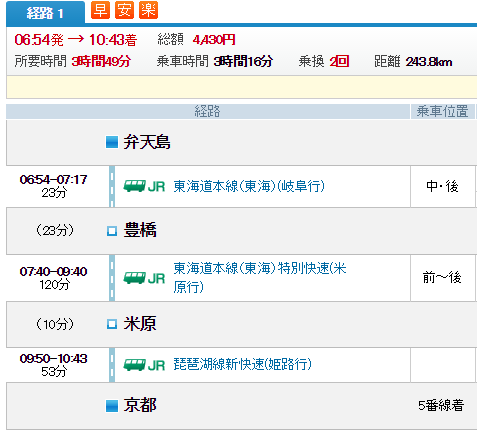Select the station name 京都

[140, 405]
